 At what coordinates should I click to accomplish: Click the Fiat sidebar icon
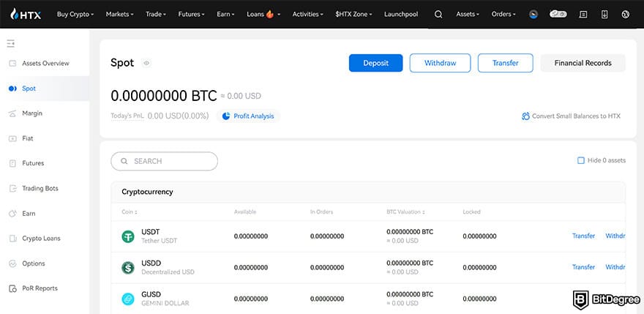(12, 138)
